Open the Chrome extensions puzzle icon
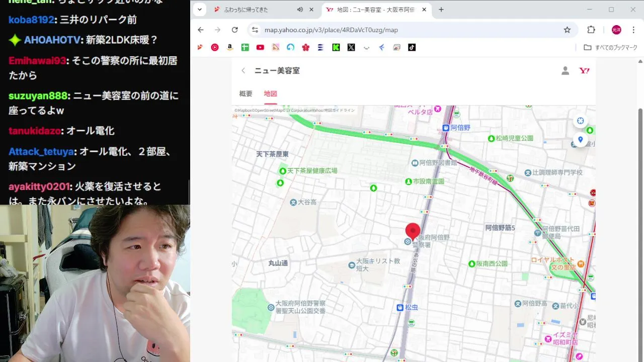 click(591, 30)
